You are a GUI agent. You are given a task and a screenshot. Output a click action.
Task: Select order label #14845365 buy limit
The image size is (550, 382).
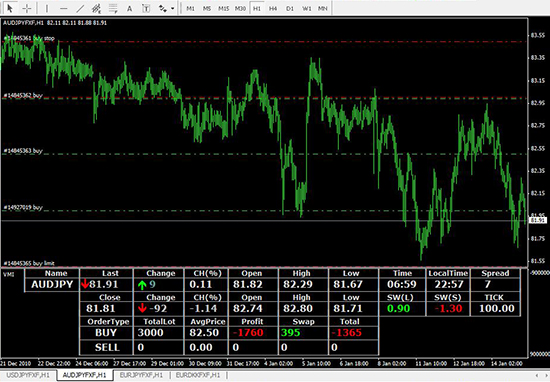pos(29,263)
